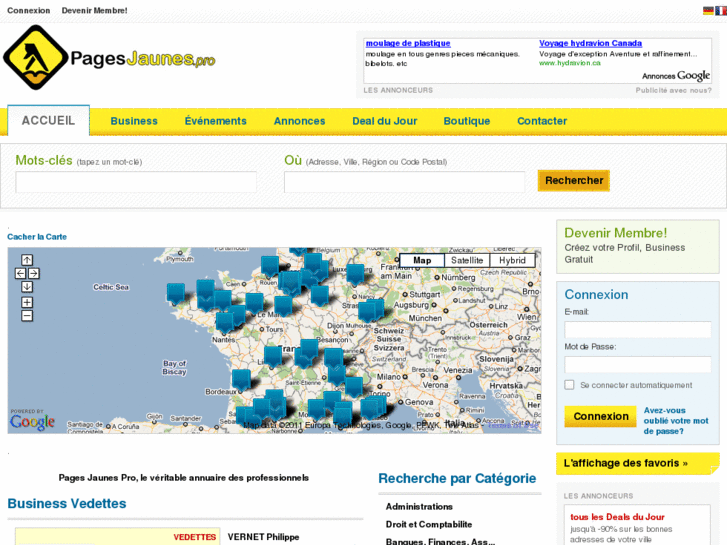Screen dimensions: 727x545
Task: Enable Se connecter automatiquement checkbox
Action: tap(569, 385)
